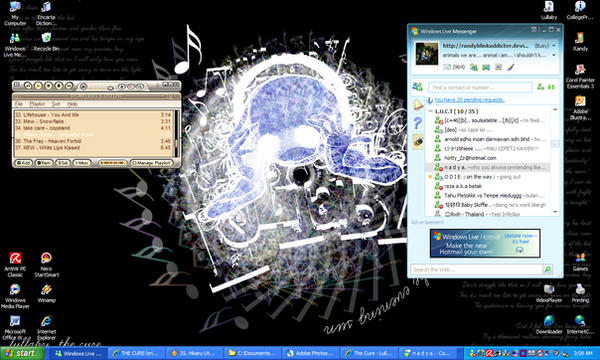Open Messenger alerts bell tab

[x=418, y=105]
